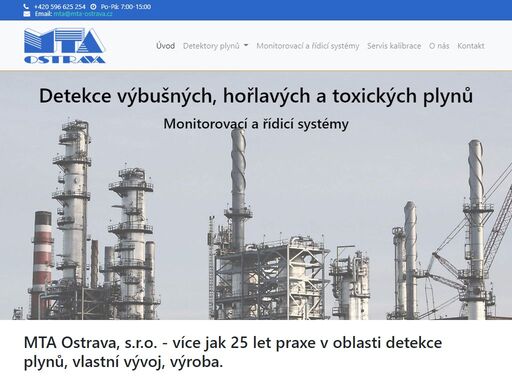Open the MTA Ostrava logo homepage link

tap(65, 46)
